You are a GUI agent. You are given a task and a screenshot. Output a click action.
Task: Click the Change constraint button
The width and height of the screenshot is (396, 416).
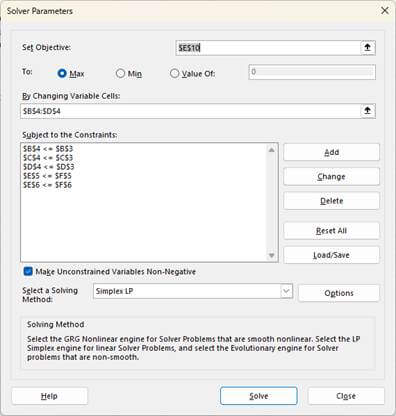(331, 177)
